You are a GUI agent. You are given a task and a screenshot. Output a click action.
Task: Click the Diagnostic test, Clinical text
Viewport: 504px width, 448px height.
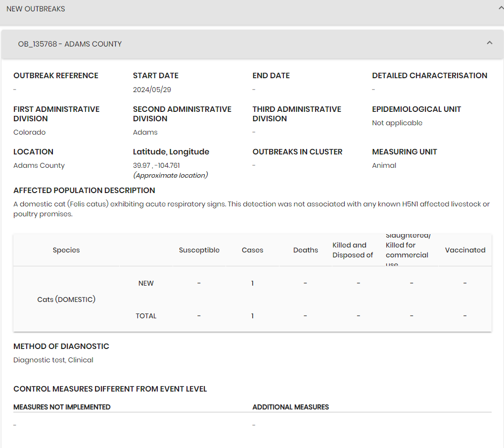tap(53, 360)
